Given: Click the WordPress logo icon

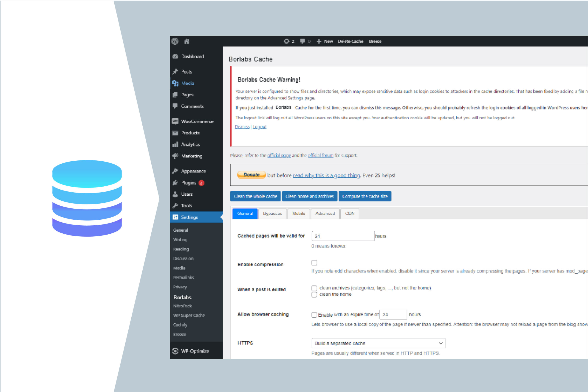Looking at the screenshot, I should (x=175, y=41).
